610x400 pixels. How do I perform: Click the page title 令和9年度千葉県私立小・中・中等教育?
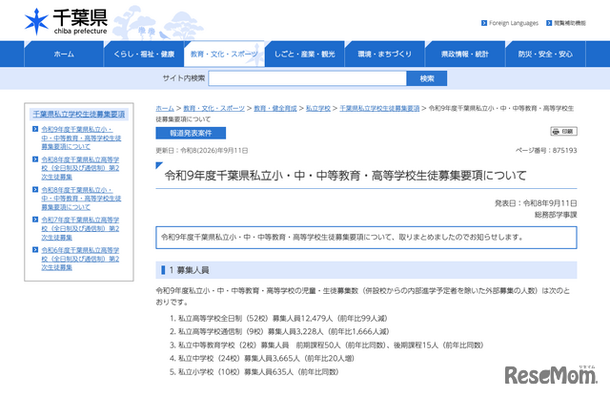[345, 175]
